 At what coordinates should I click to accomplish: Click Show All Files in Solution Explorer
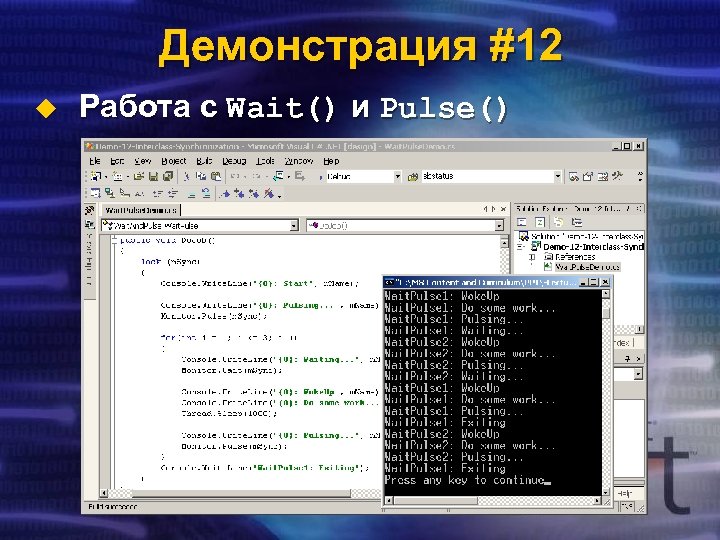[x=559, y=223]
